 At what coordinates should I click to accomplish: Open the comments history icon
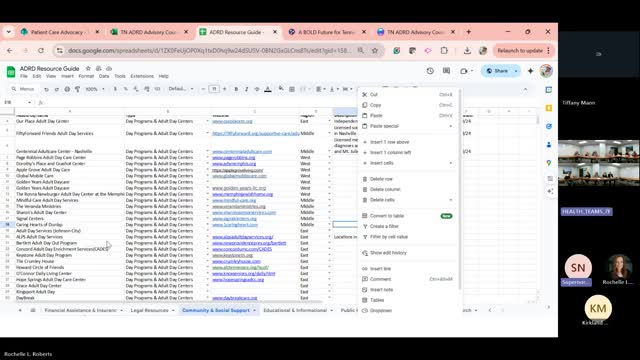(x=447, y=71)
